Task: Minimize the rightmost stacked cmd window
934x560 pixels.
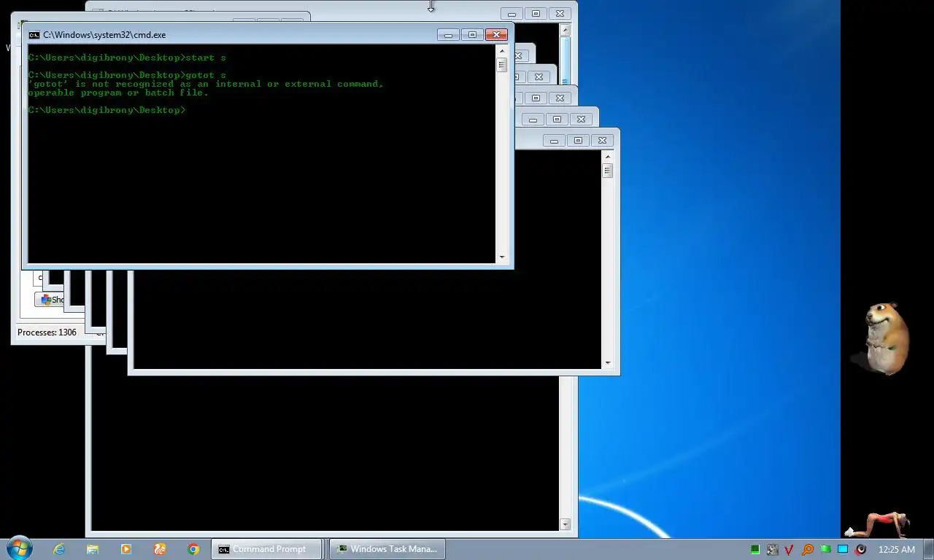Action: pos(554,141)
